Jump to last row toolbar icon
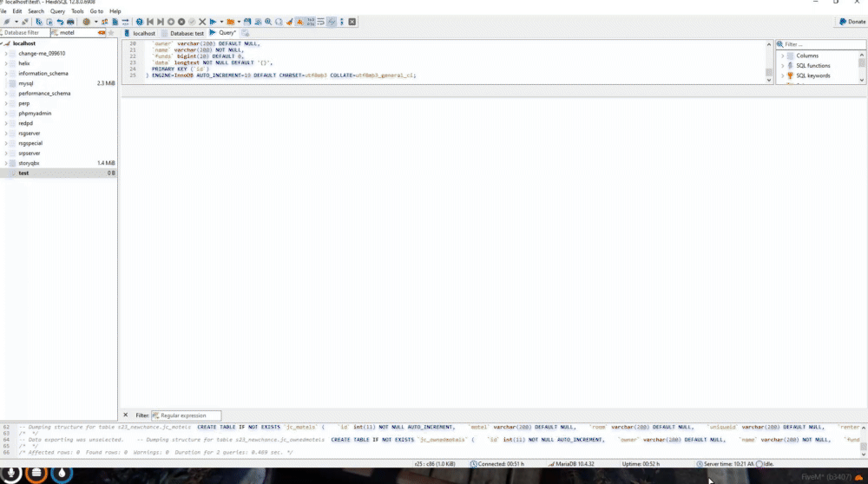The height and width of the screenshot is (484, 868). pyautogui.click(x=161, y=22)
